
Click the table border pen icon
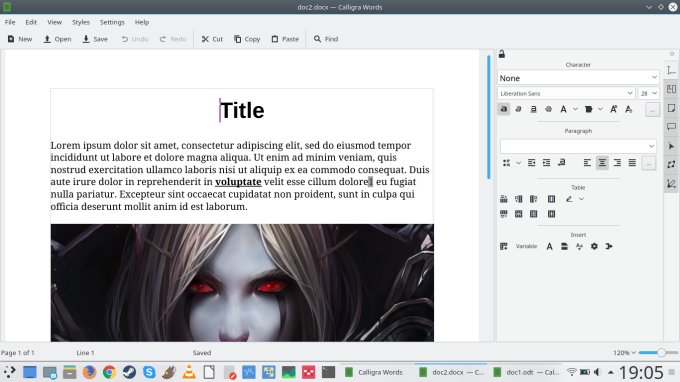(569, 199)
